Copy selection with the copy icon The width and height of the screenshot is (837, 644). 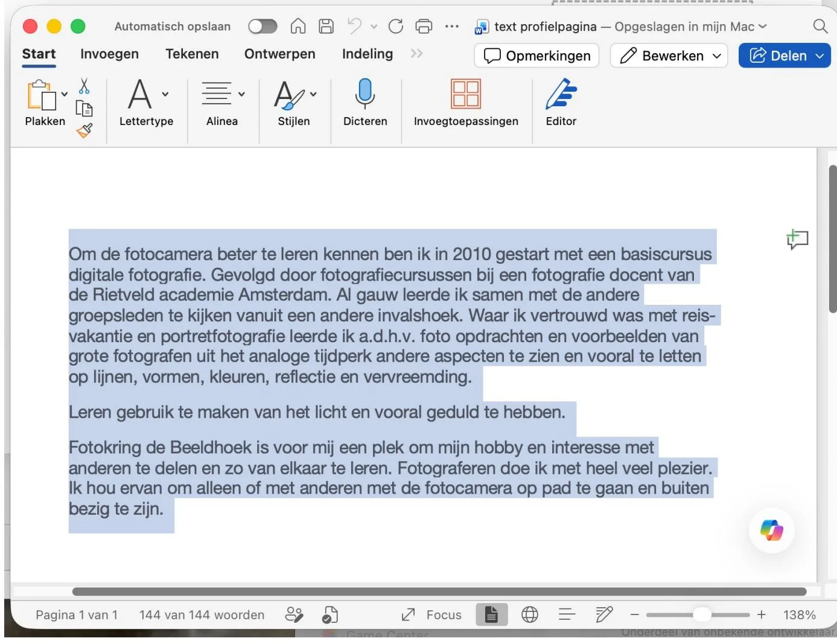84,109
